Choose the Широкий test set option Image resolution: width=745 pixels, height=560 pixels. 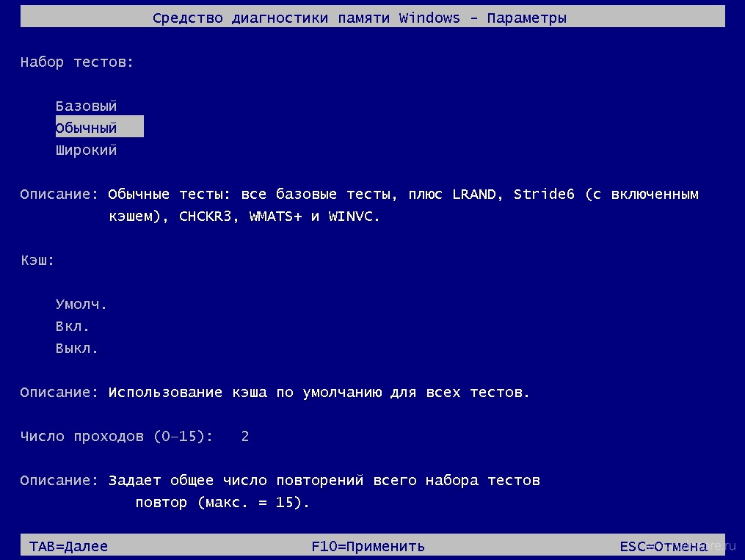pos(86,150)
